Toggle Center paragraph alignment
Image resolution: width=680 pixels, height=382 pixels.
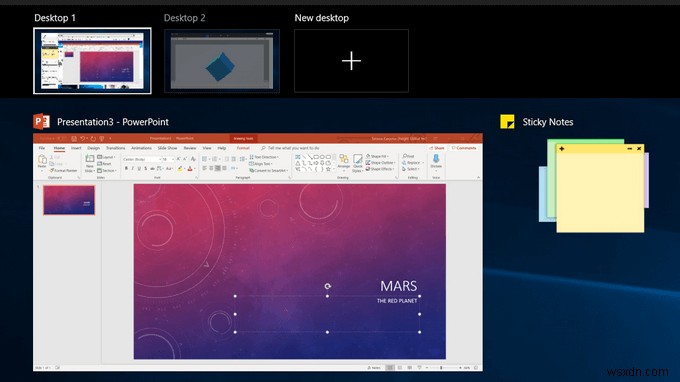[211, 168]
